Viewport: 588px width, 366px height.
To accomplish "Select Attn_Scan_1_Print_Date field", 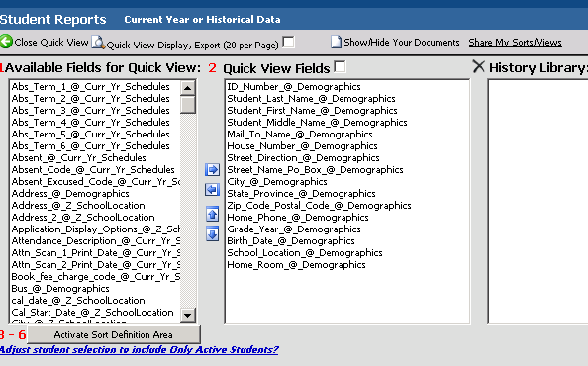I will click(95, 253).
